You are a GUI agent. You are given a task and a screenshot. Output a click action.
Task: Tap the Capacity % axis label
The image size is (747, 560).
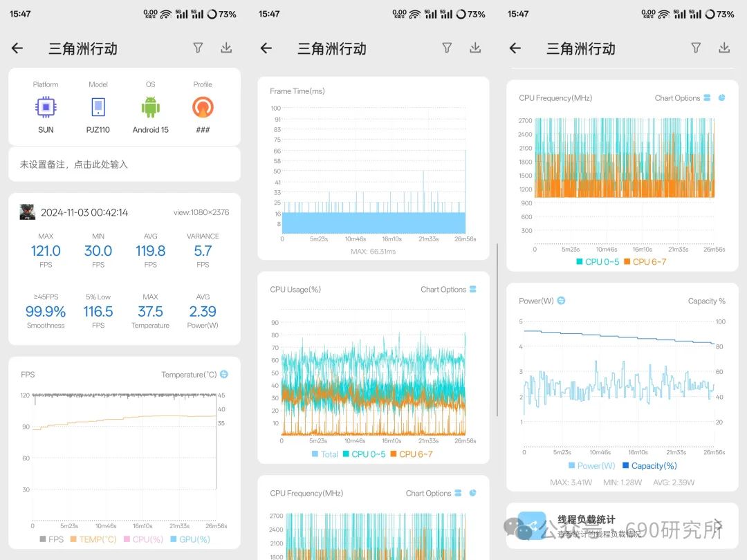coord(706,301)
